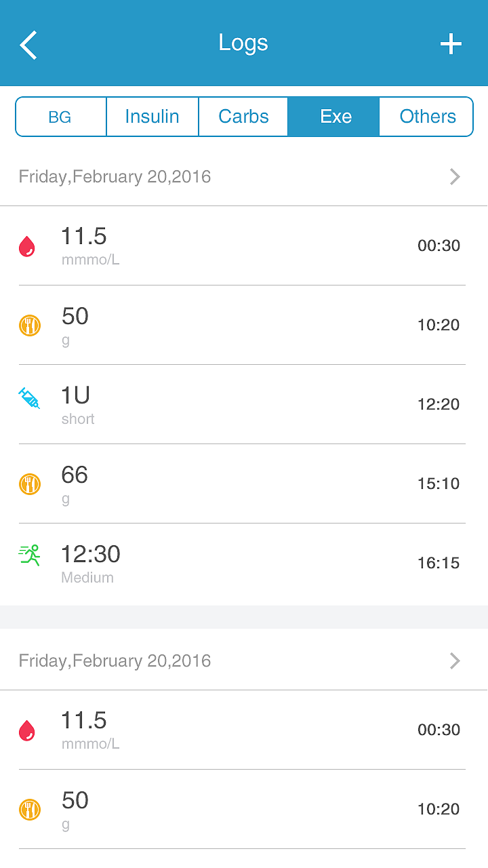Add a new log with plus icon

pos(451,45)
